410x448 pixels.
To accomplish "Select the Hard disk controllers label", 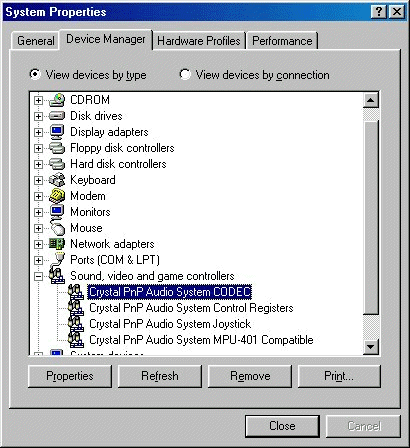I will click(x=118, y=164).
